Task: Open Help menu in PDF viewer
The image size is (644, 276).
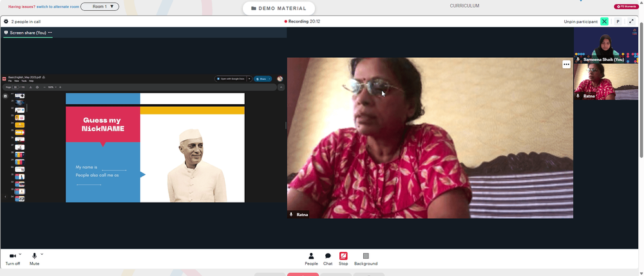Action: 31,81
